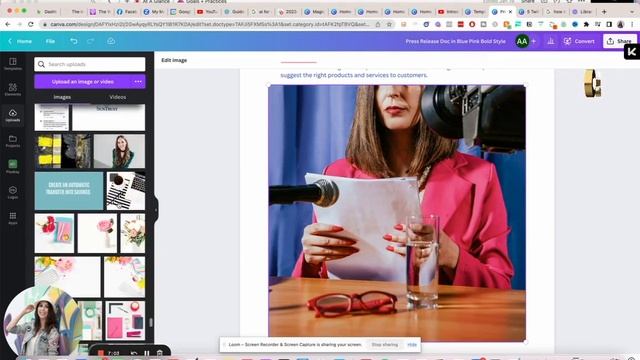Click Stop sharing in Loom bar
Screen dimensions: 640x360
coord(384,344)
